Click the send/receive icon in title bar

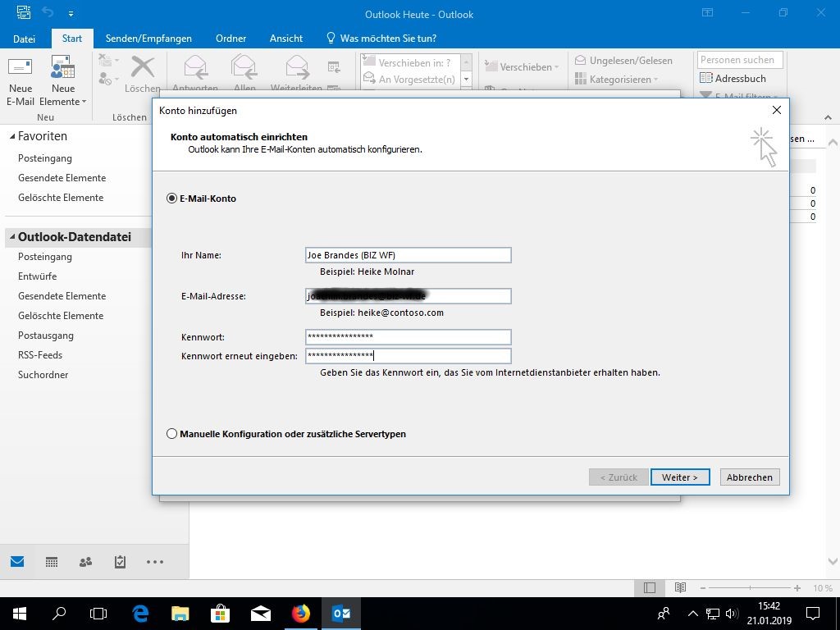(24, 13)
